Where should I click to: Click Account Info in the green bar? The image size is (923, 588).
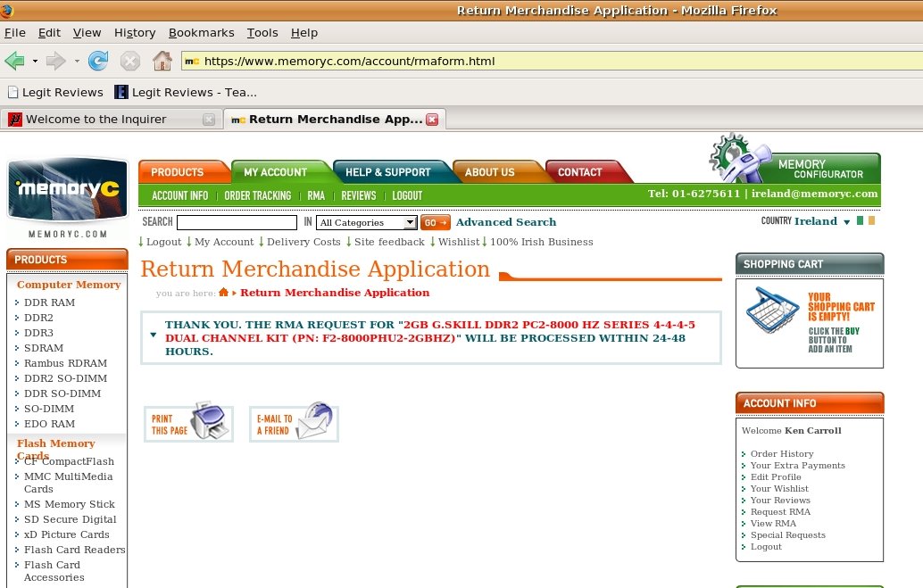(x=180, y=195)
